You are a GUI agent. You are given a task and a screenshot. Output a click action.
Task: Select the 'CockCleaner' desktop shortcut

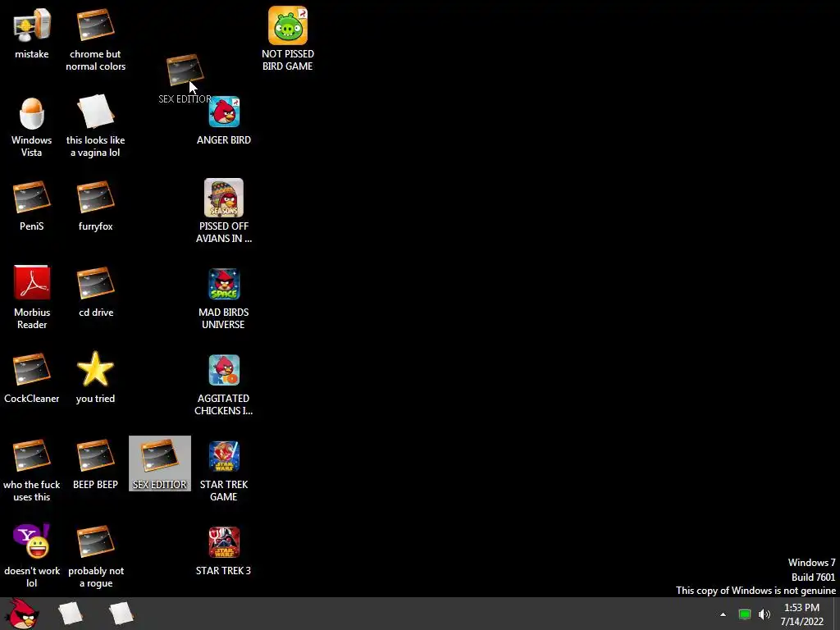32,370
